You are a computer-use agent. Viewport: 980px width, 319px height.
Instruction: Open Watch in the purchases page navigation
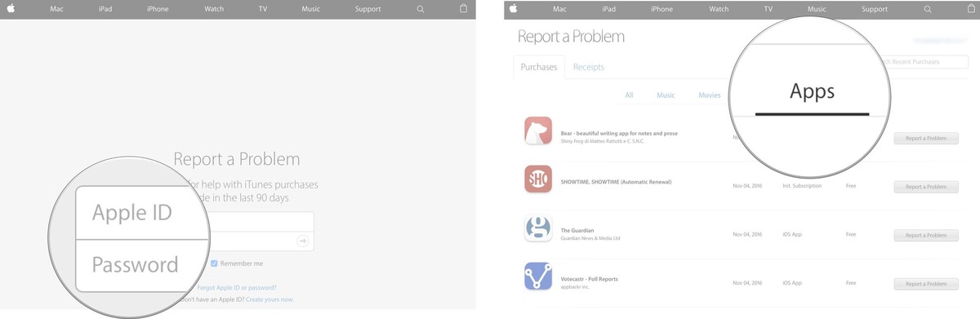pyautogui.click(x=719, y=9)
